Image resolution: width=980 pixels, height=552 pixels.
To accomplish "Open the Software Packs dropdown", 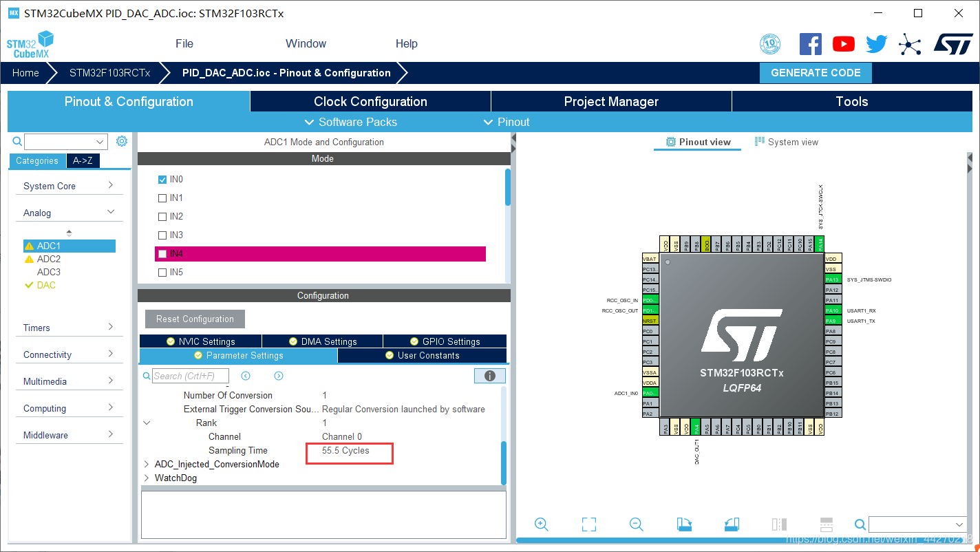I will (351, 122).
